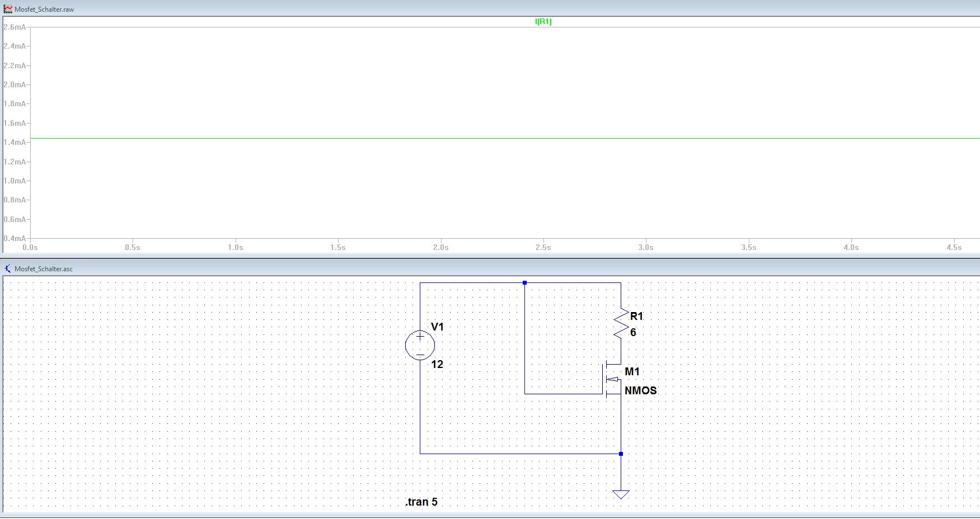Click the 4.0s time axis label

[x=851, y=247]
